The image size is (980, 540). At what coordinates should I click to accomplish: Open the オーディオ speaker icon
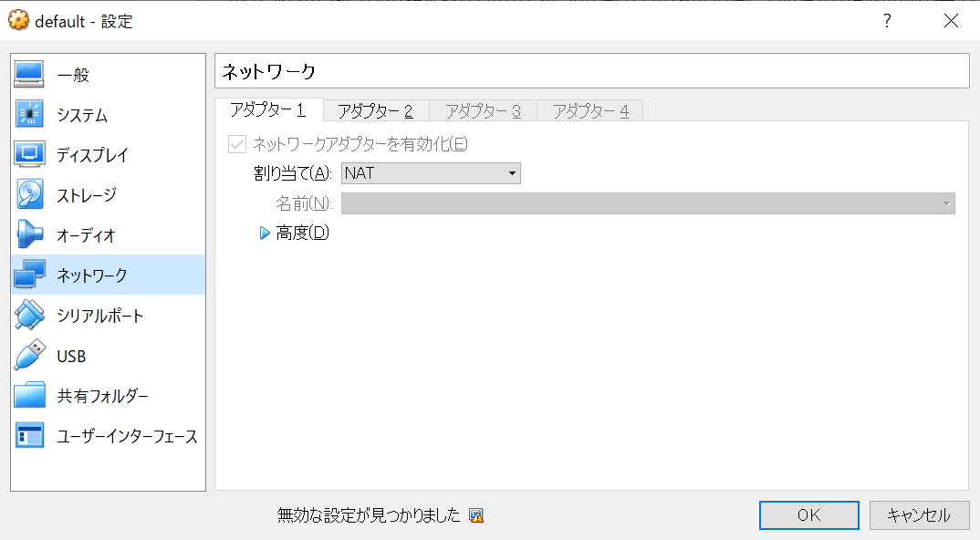click(29, 235)
